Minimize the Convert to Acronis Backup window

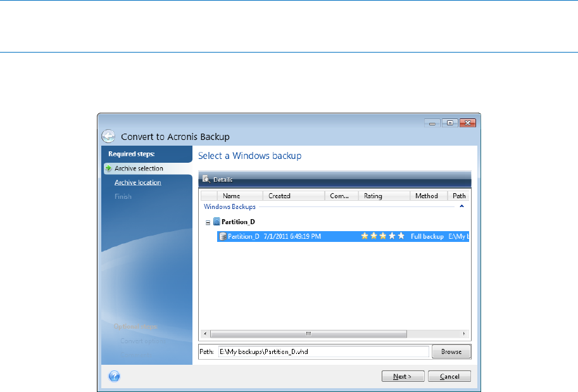432,123
